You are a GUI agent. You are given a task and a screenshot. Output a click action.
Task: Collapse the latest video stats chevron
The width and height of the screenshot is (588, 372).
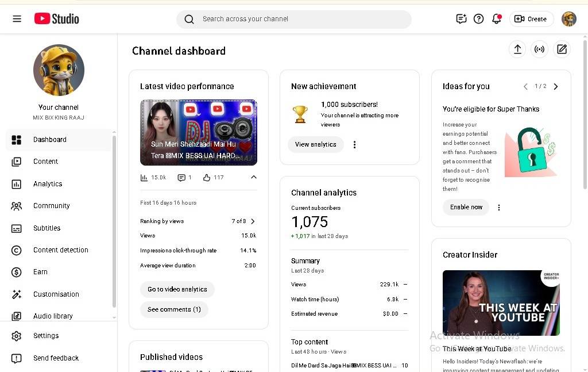click(253, 178)
